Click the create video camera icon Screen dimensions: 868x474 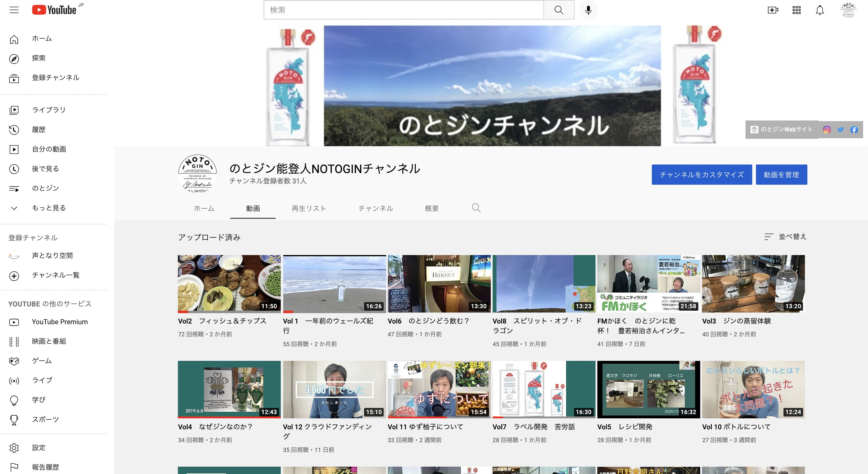773,10
